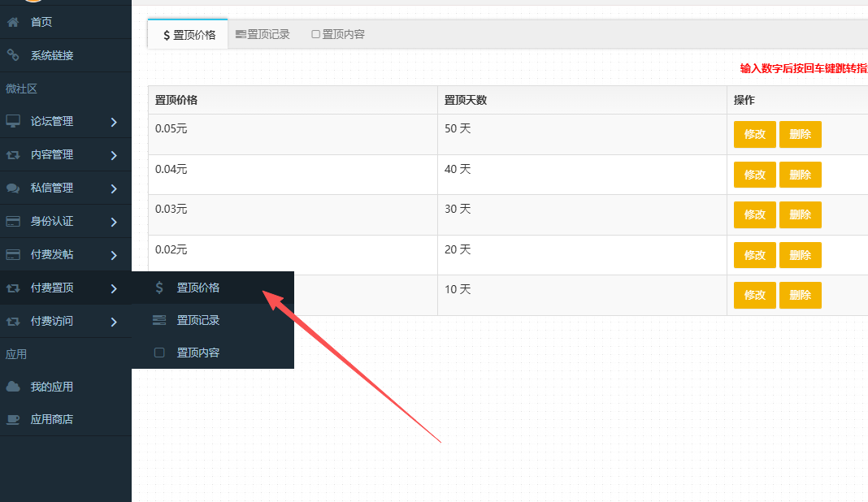Click 修改 for the 0.05元 row
The height and width of the screenshot is (502, 868).
point(754,134)
